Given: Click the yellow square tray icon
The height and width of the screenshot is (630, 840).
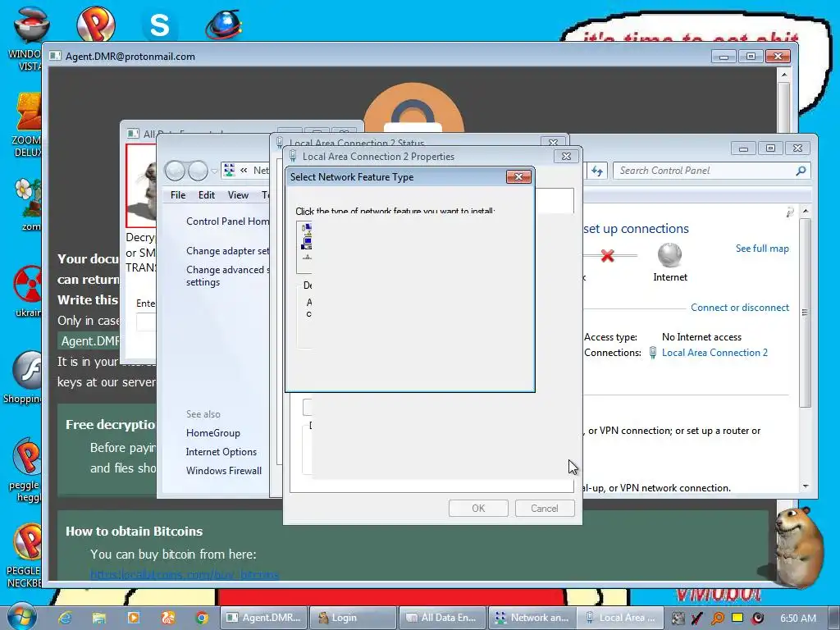Looking at the screenshot, I should 737,618.
